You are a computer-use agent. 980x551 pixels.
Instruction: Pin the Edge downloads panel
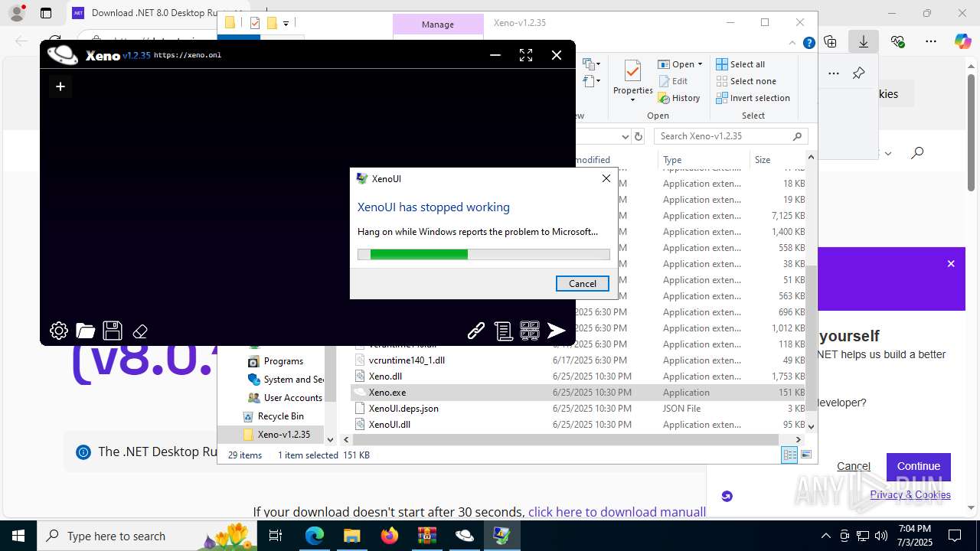pos(858,73)
